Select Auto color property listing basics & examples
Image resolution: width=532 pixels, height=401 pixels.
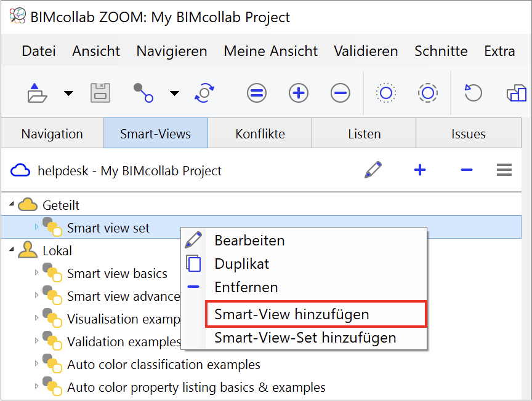tap(196, 387)
